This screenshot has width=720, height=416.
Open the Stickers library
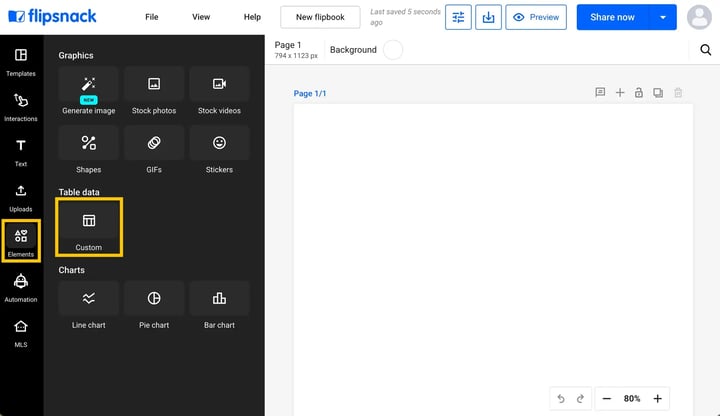click(x=219, y=150)
